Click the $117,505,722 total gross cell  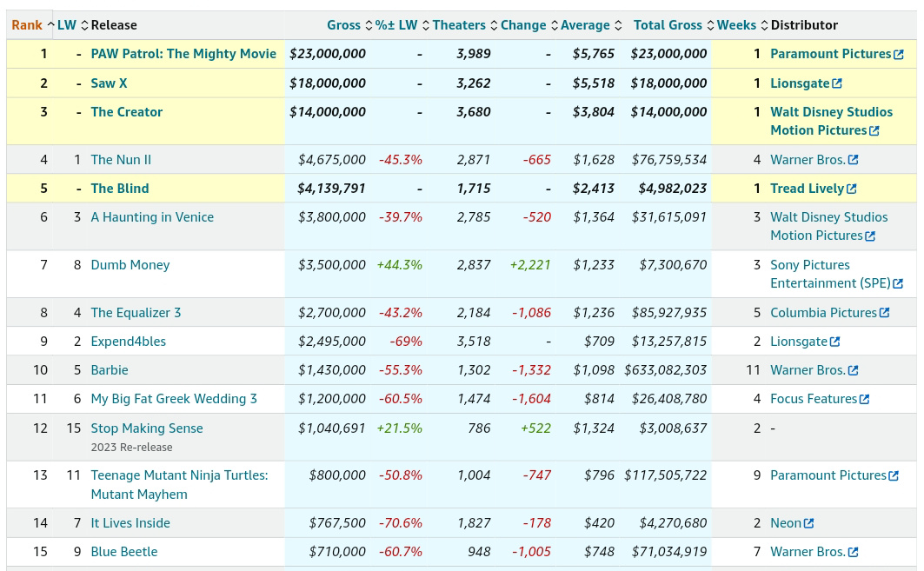pos(665,475)
